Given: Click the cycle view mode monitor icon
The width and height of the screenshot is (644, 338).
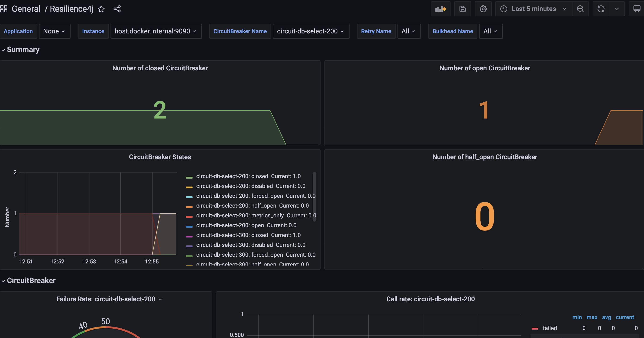Looking at the screenshot, I should pyautogui.click(x=637, y=9).
